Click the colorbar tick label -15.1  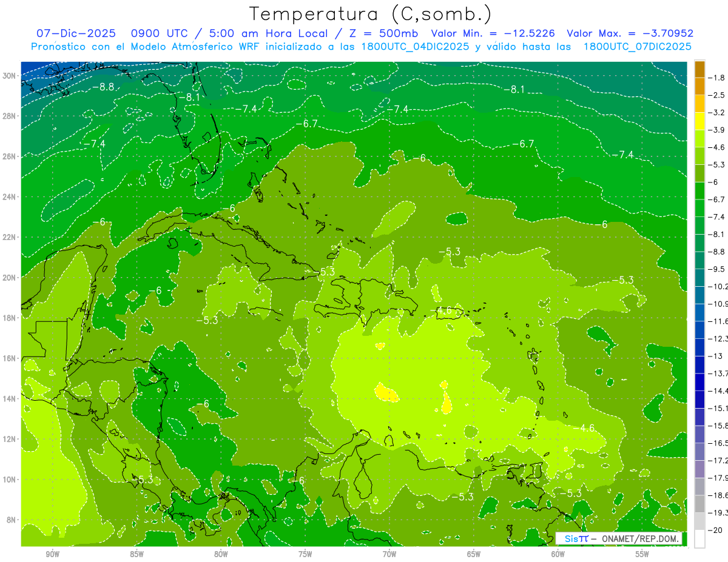(x=718, y=408)
